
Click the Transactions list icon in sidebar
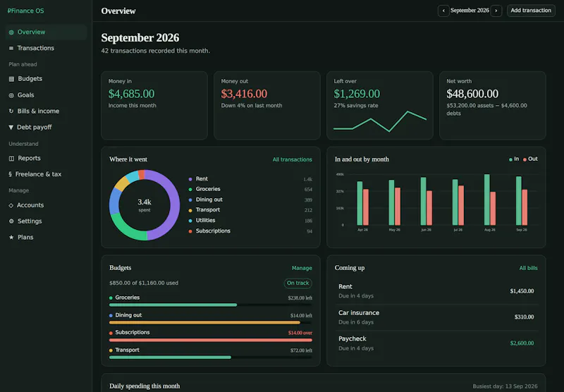(11, 48)
